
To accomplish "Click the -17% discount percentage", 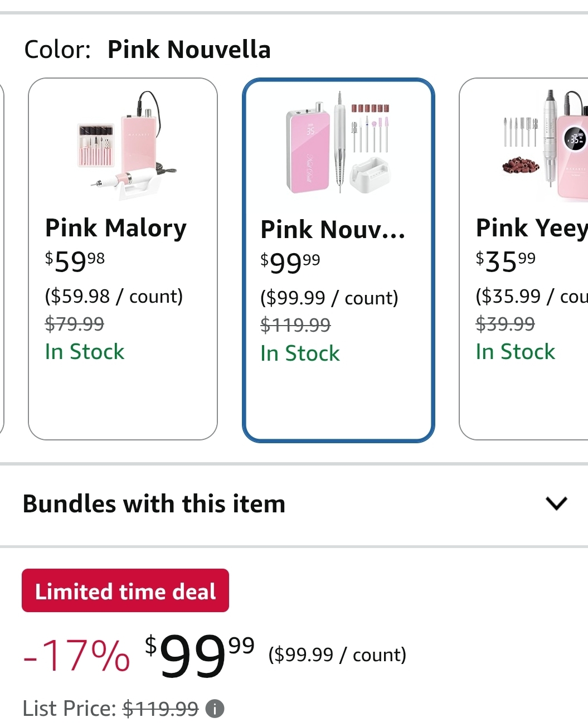I will click(77, 656).
